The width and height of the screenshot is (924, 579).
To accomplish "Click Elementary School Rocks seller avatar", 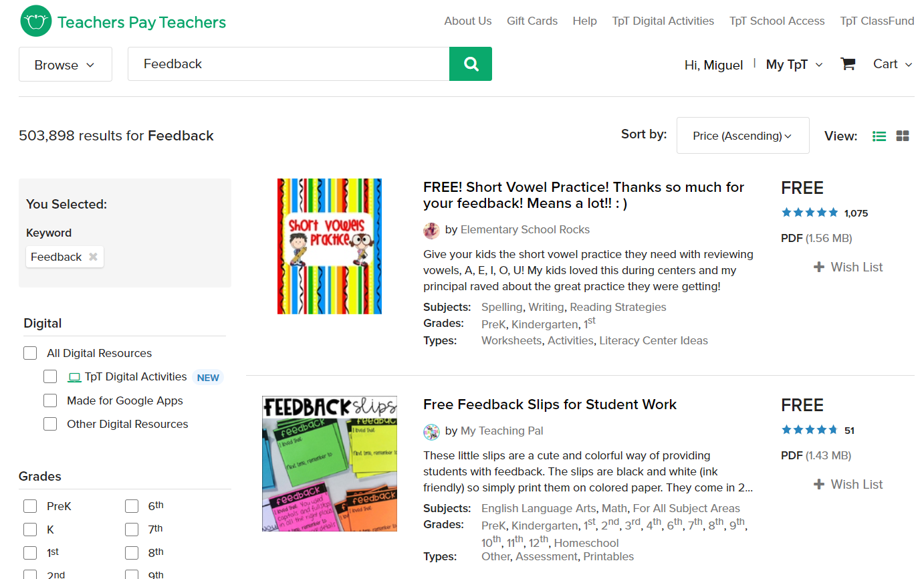I will tap(431, 230).
